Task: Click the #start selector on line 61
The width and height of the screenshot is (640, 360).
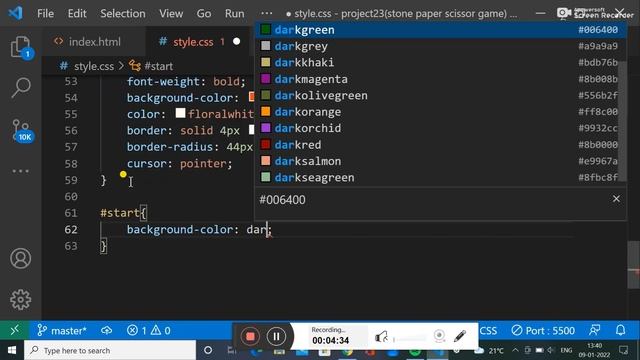Action: (120, 213)
